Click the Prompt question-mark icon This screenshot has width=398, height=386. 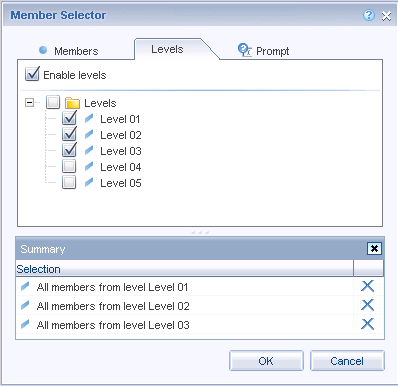click(x=245, y=50)
